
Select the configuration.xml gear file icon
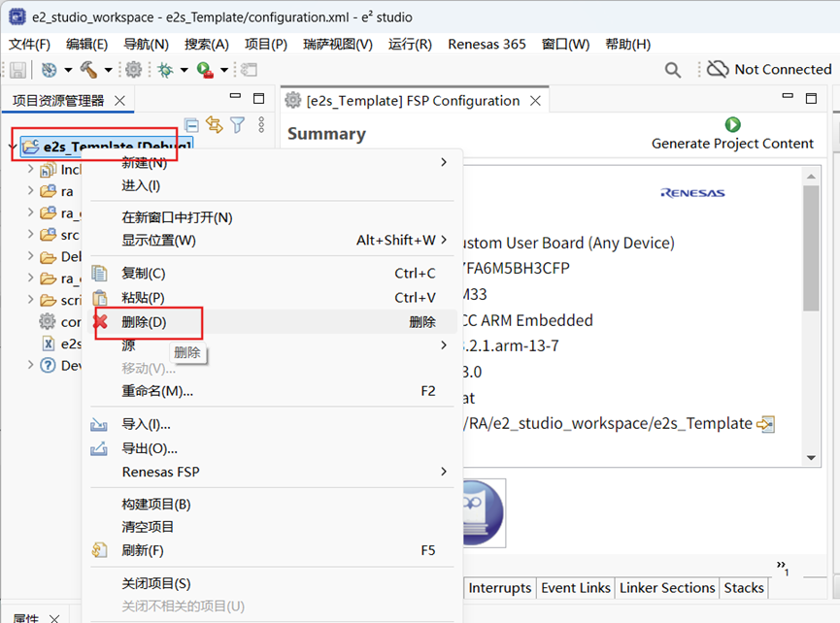point(48,321)
